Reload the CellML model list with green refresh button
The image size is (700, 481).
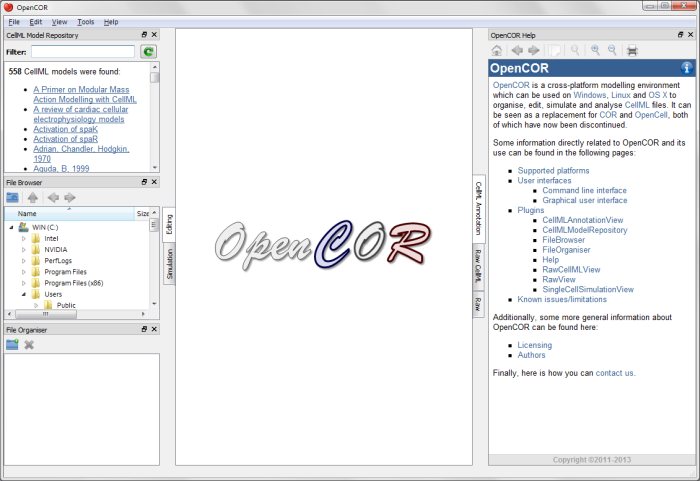coord(148,52)
